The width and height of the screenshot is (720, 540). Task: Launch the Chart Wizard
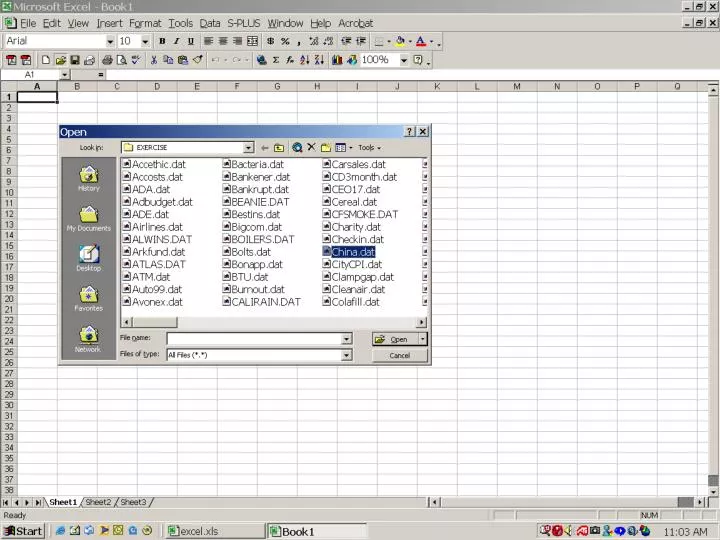coord(337,60)
